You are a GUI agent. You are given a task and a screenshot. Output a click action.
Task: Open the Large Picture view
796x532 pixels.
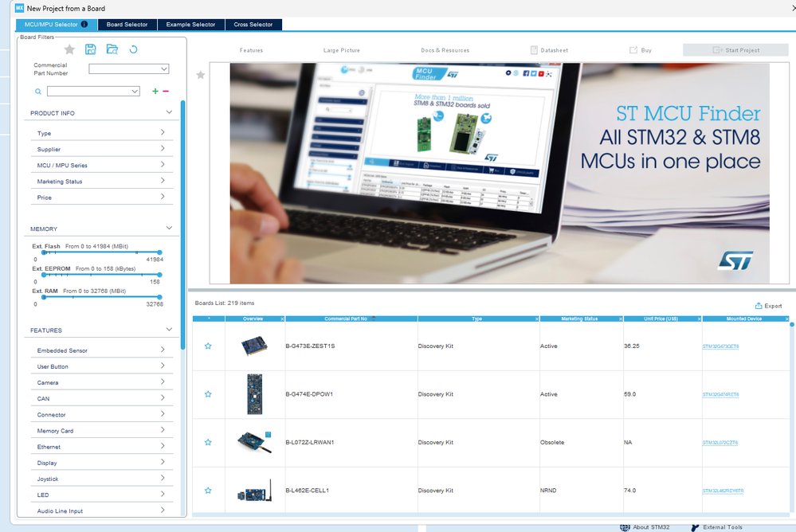tap(342, 50)
